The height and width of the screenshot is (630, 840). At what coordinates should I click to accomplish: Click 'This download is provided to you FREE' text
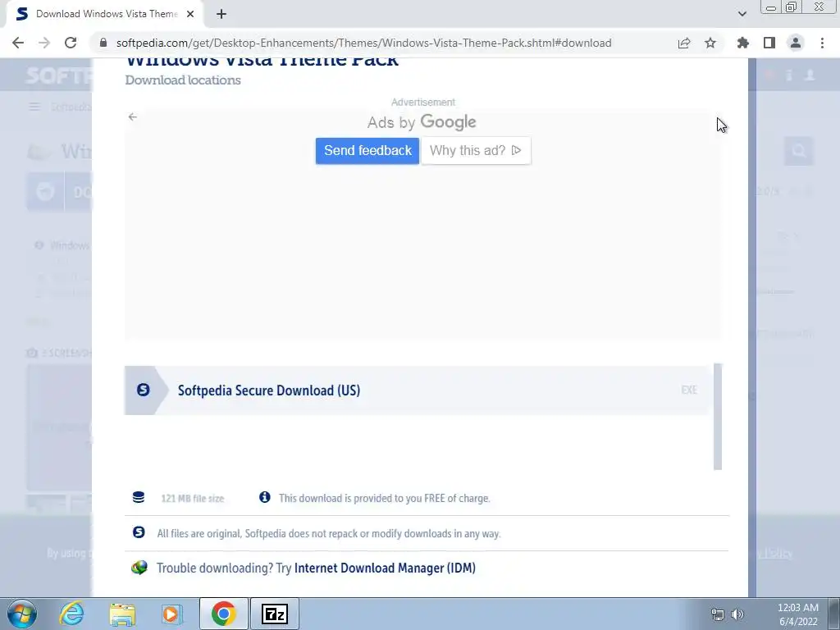click(384, 498)
